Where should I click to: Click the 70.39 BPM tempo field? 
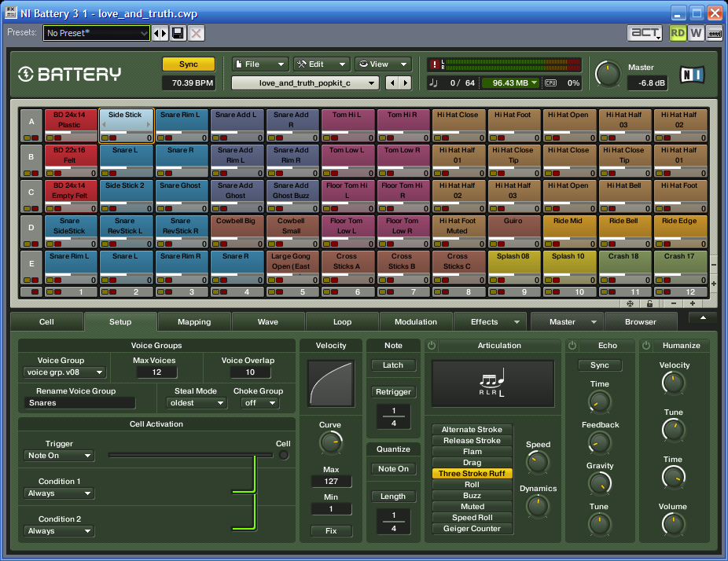(x=189, y=83)
